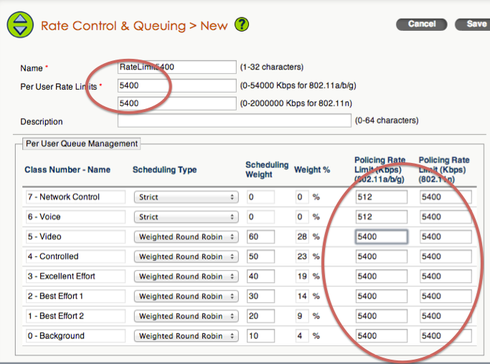The height and width of the screenshot is (364, 490).
Task: Open the help question mark icon
Action: [242, 24]
